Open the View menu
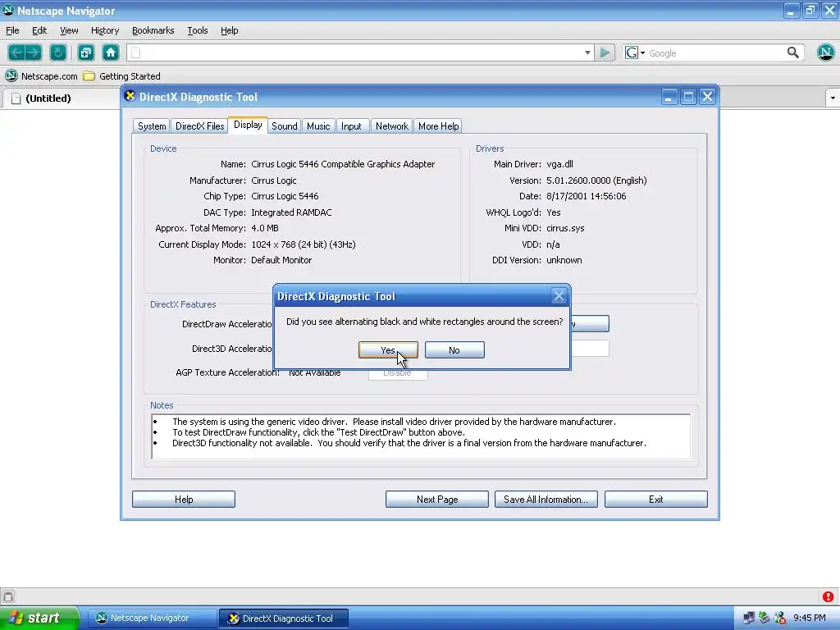840x630 pixels. [x=69, y=30]
